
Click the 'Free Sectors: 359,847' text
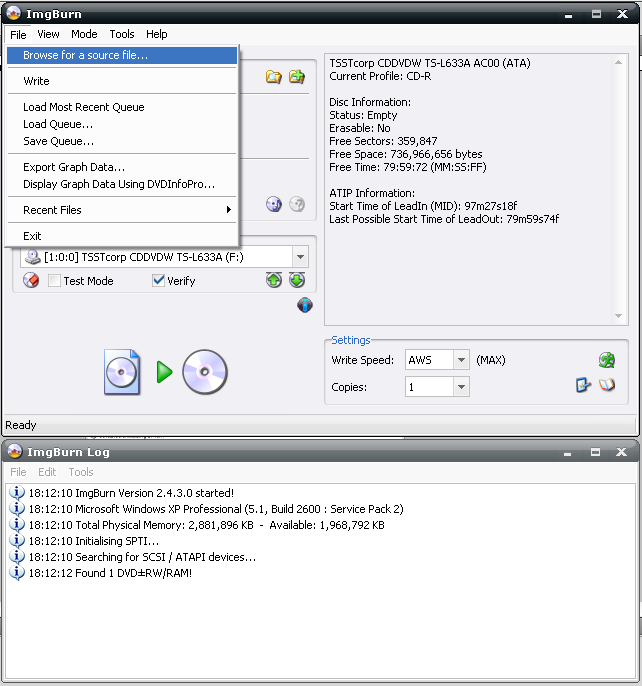tap(383, 141)
